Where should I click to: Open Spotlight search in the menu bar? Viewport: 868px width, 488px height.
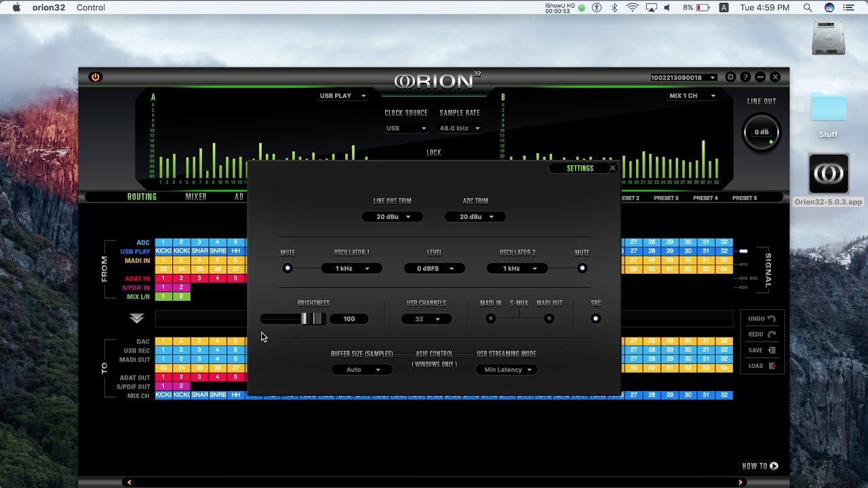tap(808, 7)
